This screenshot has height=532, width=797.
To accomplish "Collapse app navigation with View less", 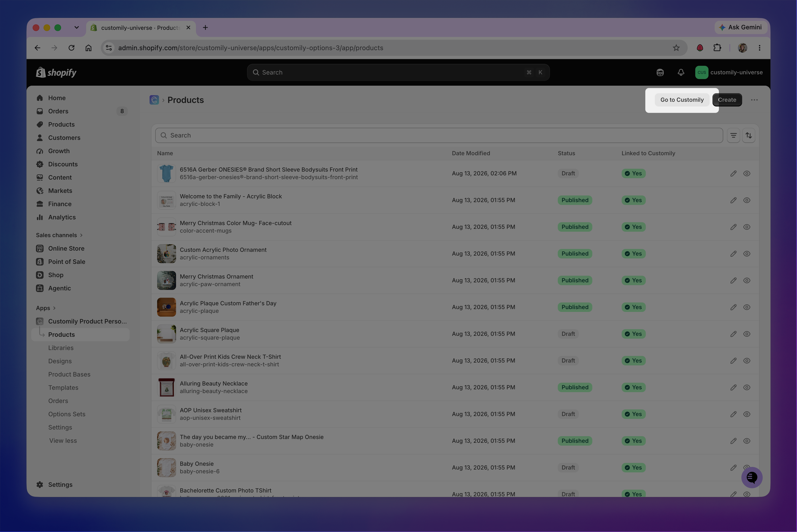I will [x=63, y=441].
